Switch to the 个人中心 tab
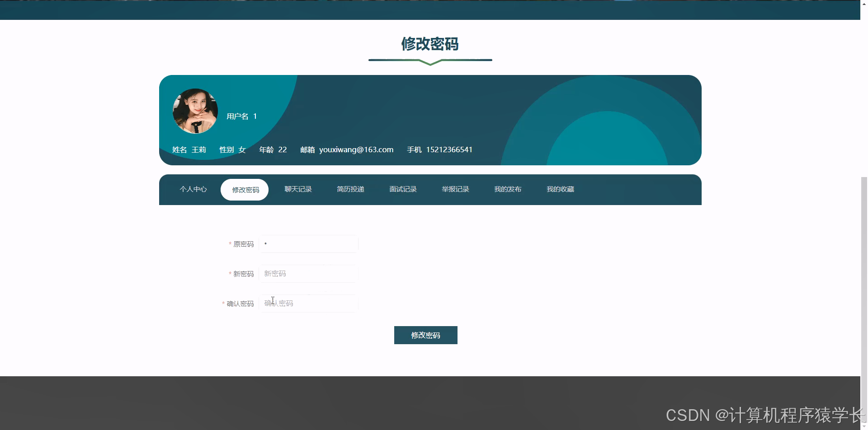Viewport: 868px width, 430px height. pos(193,189)
